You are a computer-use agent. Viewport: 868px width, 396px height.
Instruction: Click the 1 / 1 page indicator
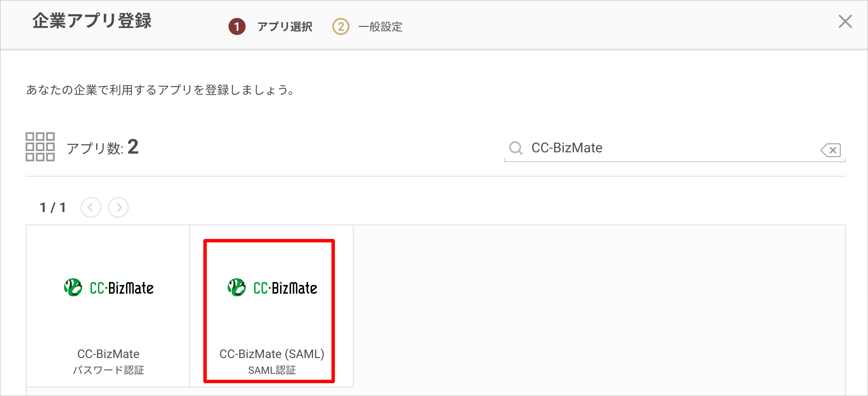[53, 207]
